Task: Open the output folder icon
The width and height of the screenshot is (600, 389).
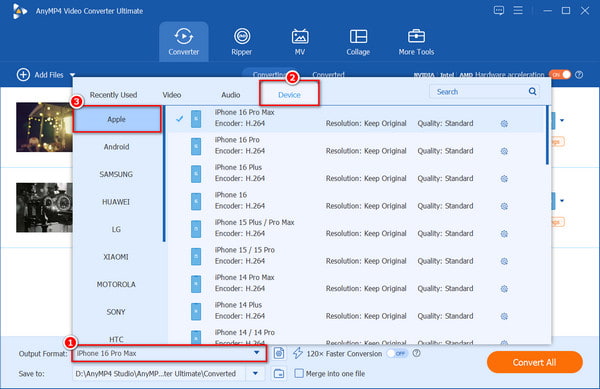Action: [279, 374]
